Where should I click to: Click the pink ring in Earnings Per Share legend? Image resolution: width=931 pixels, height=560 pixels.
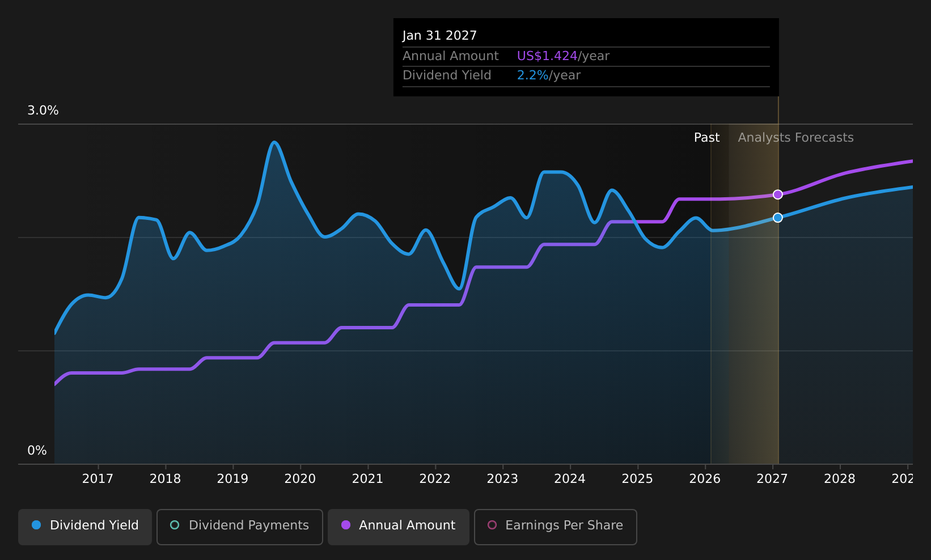[492, 525]
